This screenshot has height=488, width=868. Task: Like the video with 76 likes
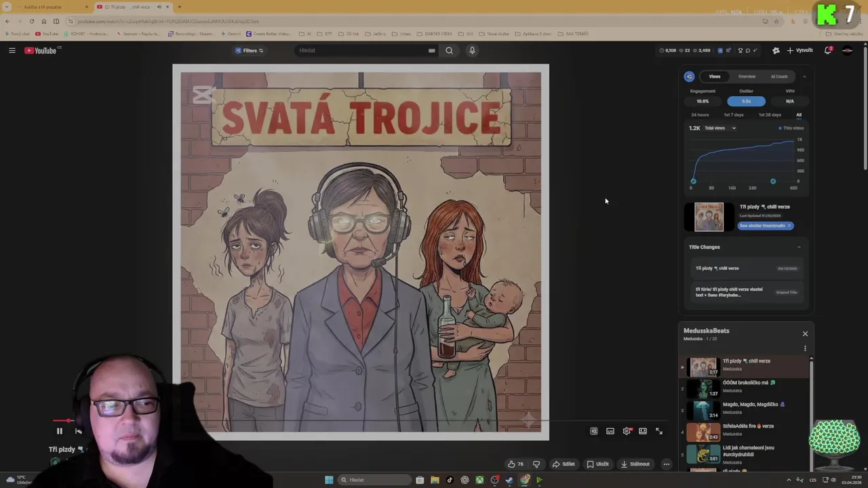pos(515,464)
